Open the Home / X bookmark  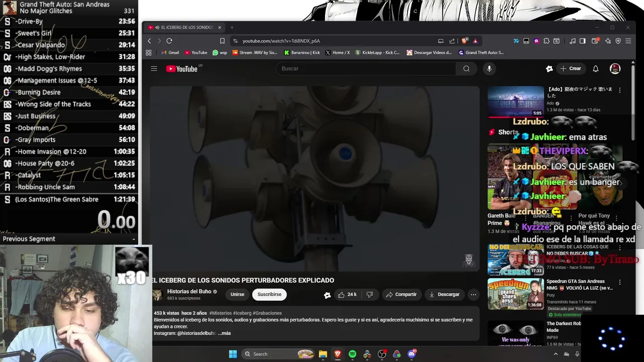tap(338, 52)
